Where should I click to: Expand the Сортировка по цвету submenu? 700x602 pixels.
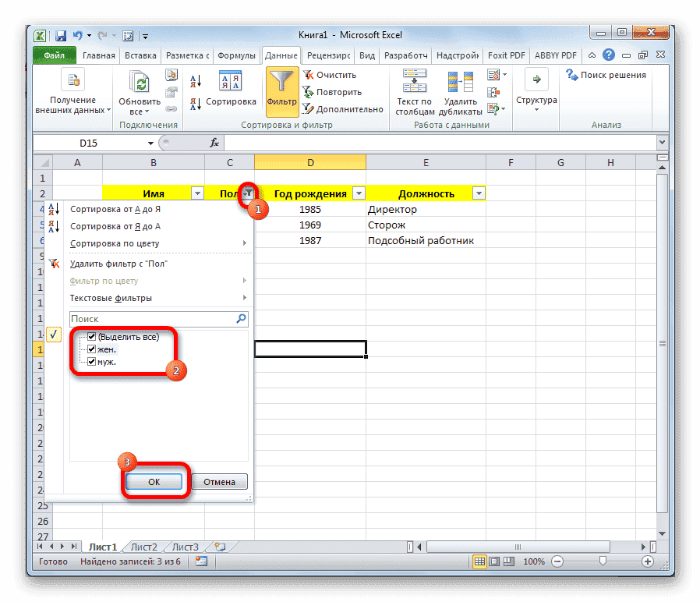coord(117,243)
